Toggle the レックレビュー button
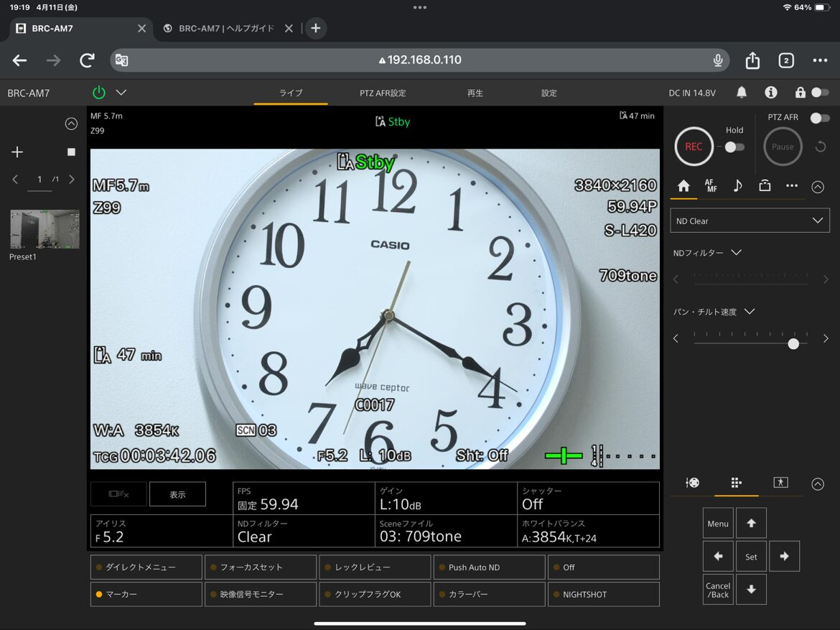The image size is (840, 630). (x=375, y=568)
